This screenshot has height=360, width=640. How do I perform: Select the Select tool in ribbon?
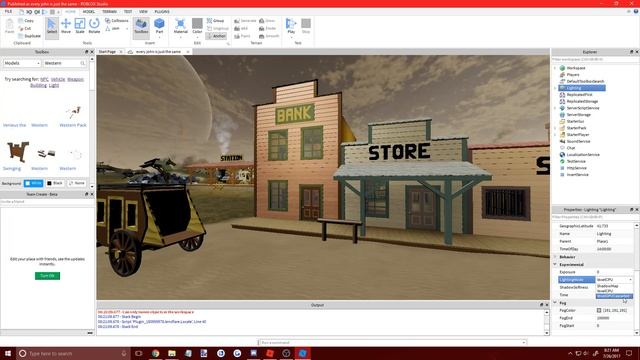(52, 27)
